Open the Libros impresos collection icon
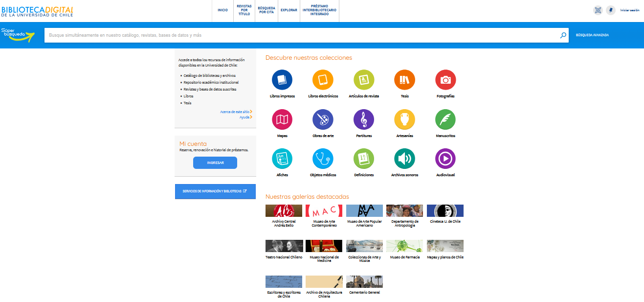 pos(282,80)
